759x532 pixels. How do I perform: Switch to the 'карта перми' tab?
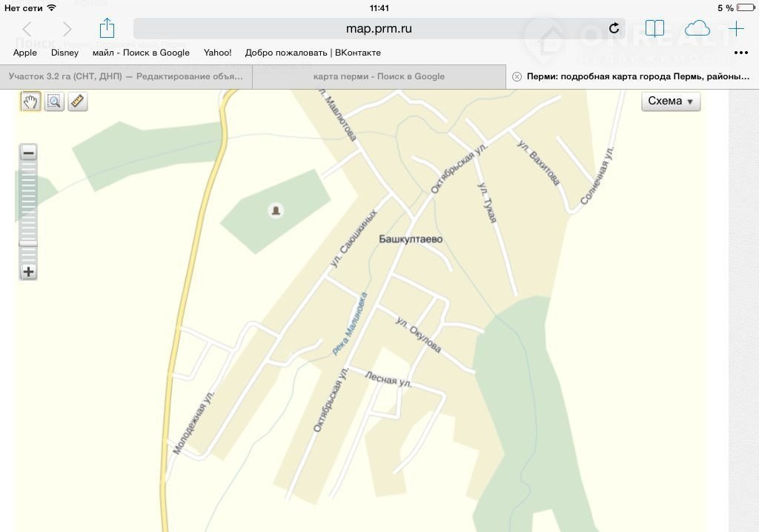coord(379,76)
